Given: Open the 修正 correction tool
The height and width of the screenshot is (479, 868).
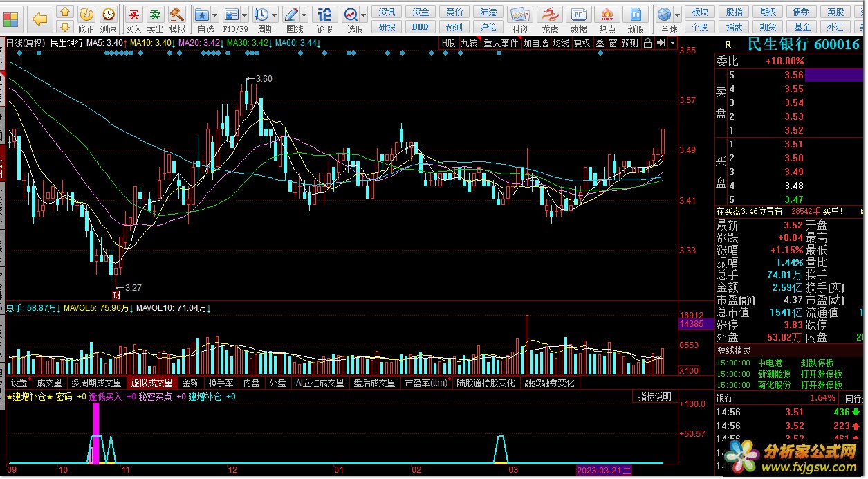Looking at the screenshot, I should [x=86, y=19].
